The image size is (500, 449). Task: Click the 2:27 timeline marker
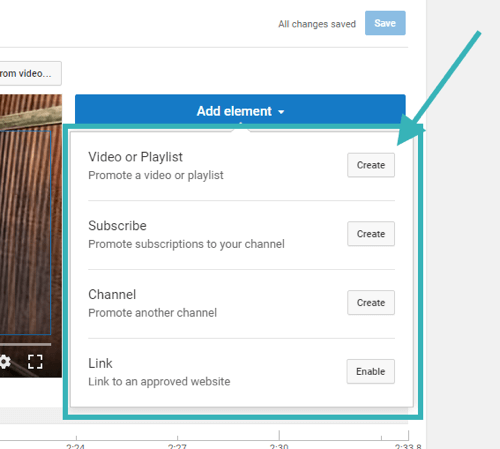pyautogui.click(x=177, y=446)
